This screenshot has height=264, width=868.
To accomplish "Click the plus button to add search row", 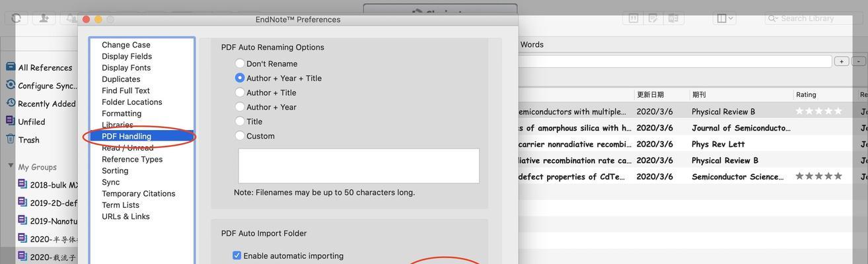I will point(842,61).
